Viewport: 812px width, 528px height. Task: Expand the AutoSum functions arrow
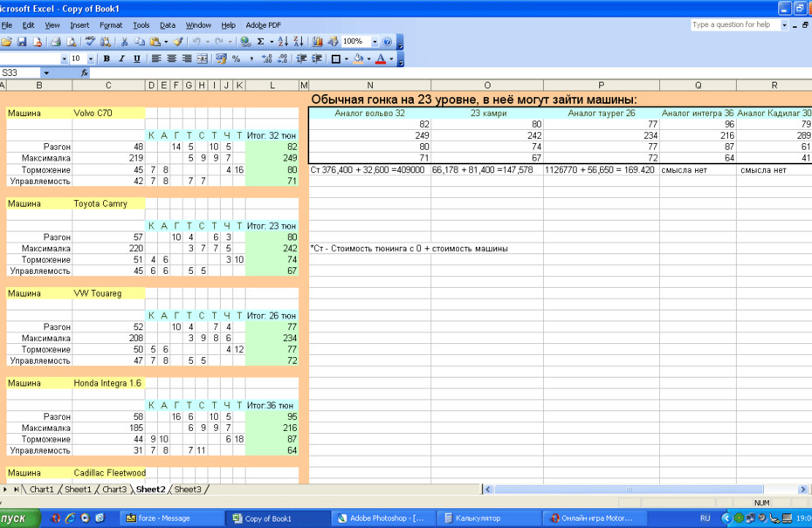point(272,42)
